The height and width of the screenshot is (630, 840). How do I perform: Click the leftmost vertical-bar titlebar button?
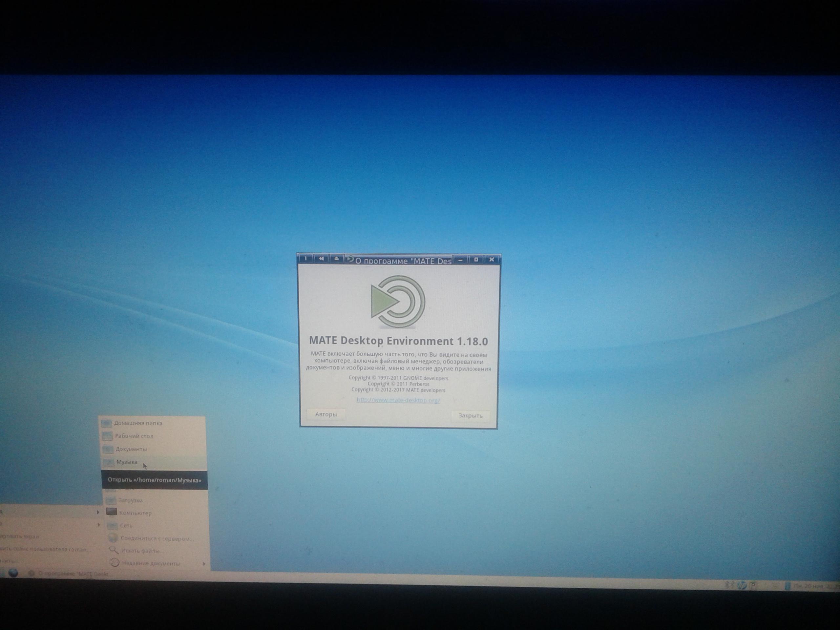pyautogui.click(x=306, y=259)
